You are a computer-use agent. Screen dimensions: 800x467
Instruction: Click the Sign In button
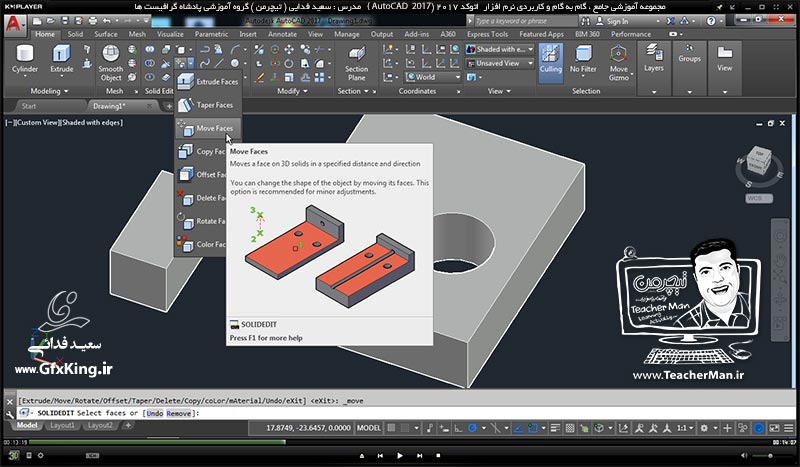click(612, 21)
